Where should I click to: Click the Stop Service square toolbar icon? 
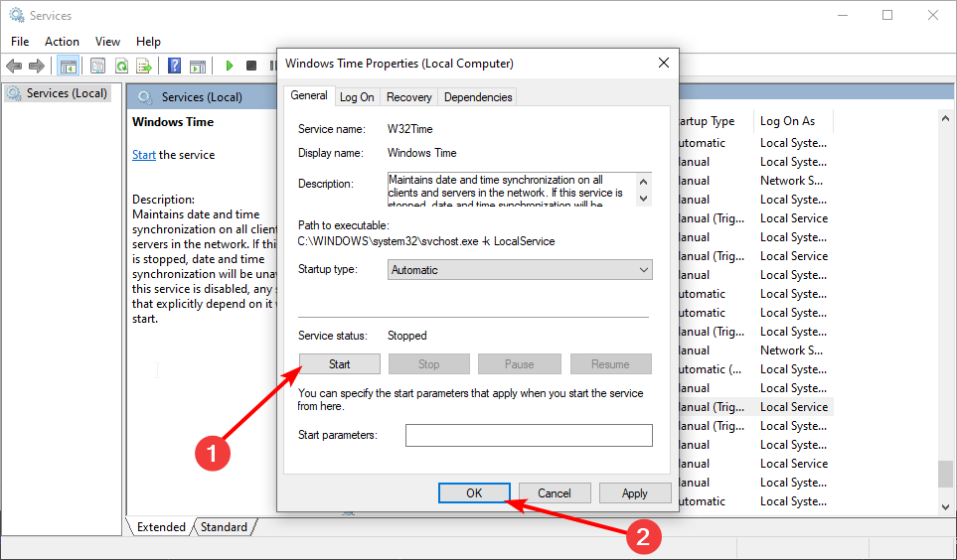250,66
